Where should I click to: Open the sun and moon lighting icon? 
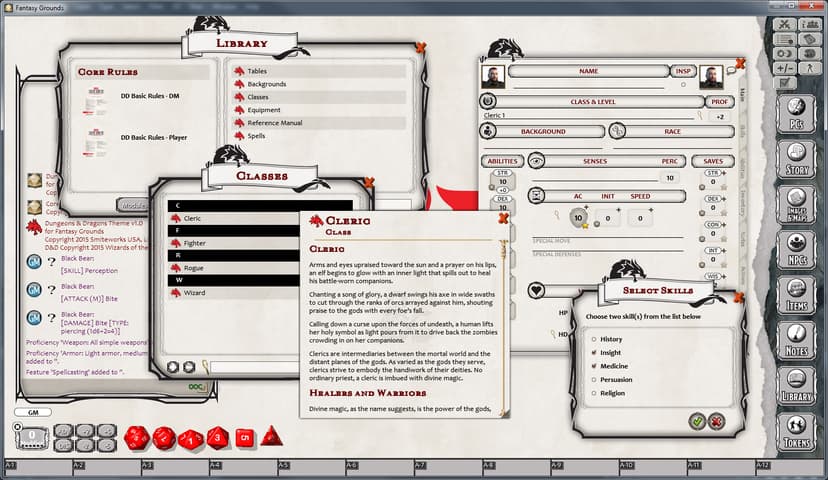(x=785, y=54)
